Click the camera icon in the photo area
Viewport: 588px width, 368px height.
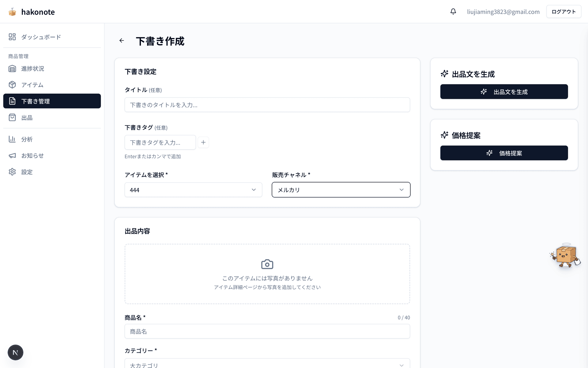pos(267,264)
